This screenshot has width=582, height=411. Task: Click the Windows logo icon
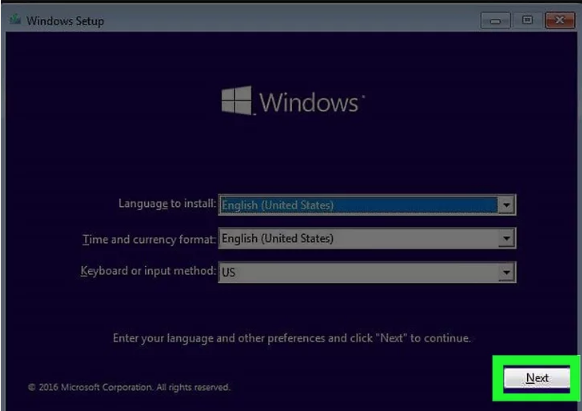tap(236, 101)
